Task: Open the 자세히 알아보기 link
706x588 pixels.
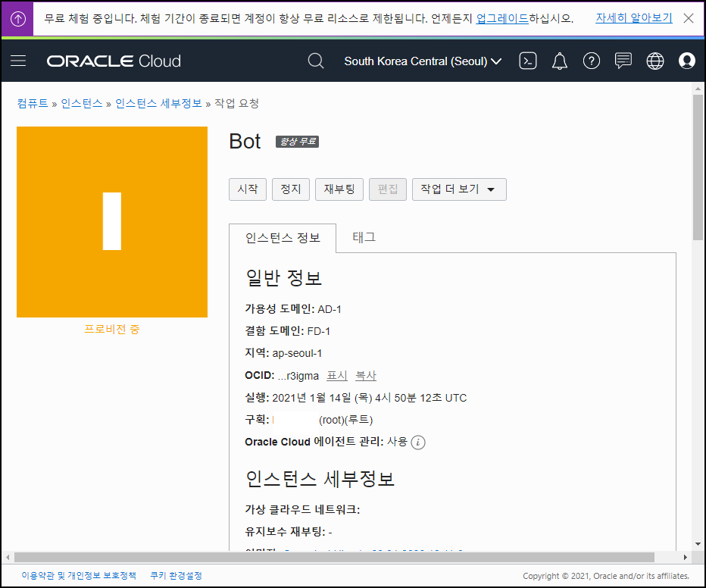Action: pyautogui.click(x=633, y=17)
